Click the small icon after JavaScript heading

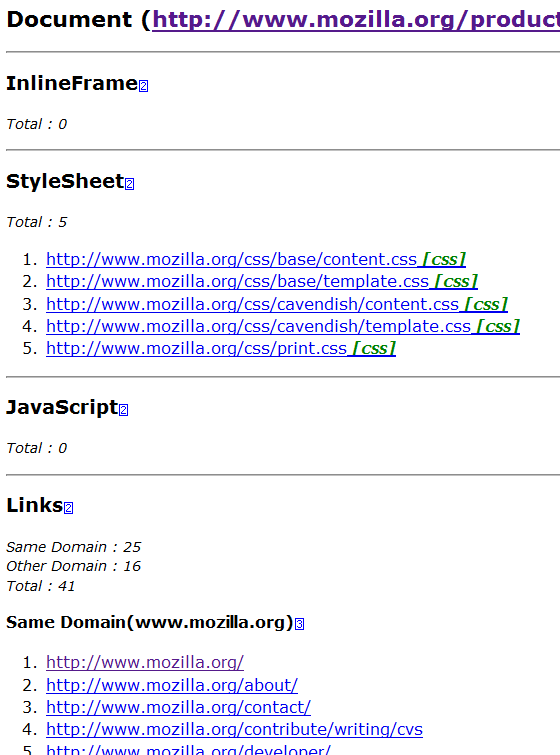pyautogui.click(x=123, y=409)
